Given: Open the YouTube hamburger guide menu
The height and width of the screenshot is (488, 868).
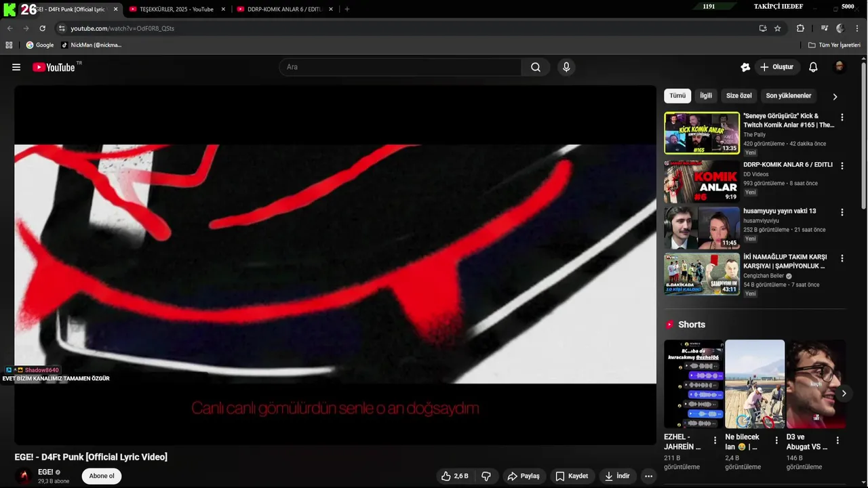Looking at the screenshot, I should (16, 67).
